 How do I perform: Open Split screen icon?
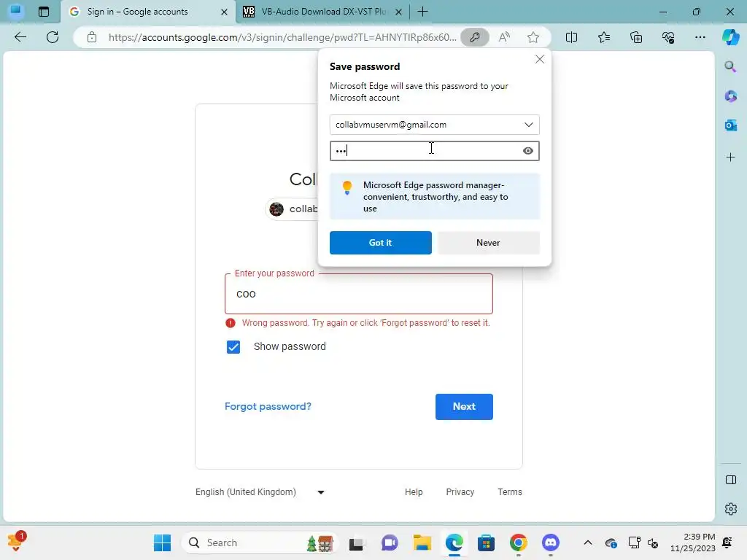click(x=571, y=37)
